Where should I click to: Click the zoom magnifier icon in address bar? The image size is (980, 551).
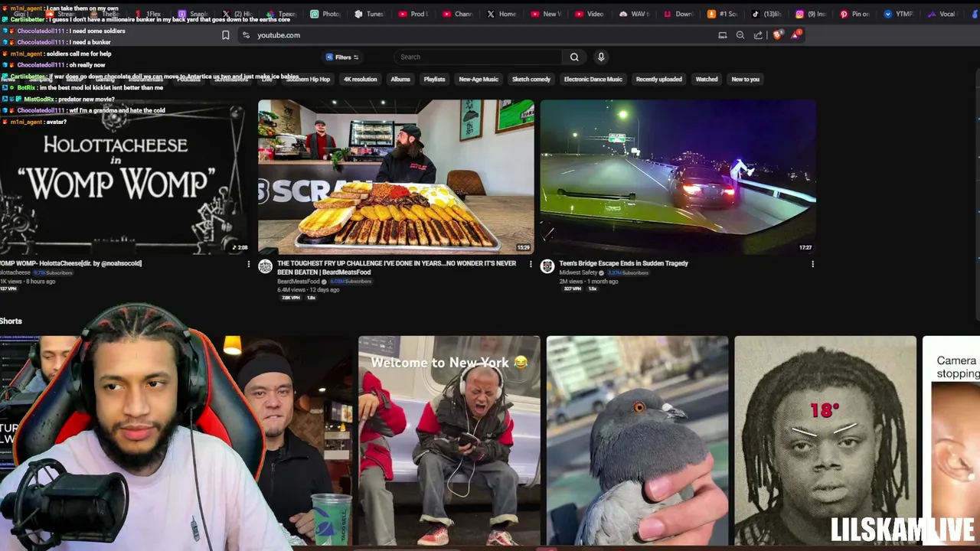coord(740,35)
